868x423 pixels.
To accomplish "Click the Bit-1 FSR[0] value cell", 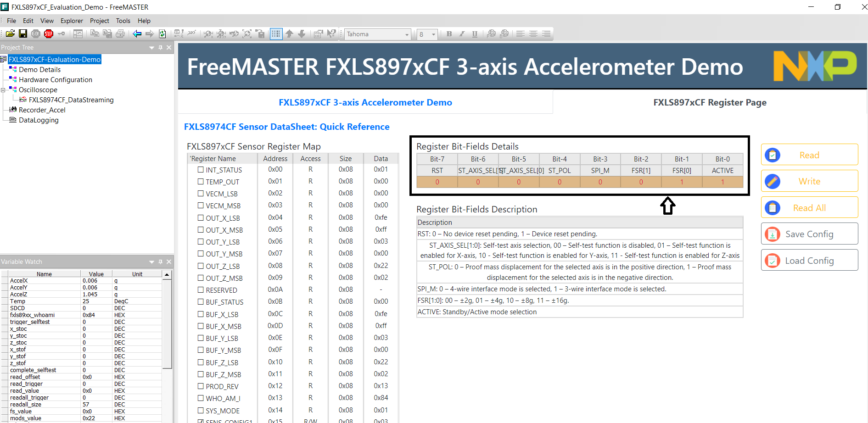I will point(682,182).
